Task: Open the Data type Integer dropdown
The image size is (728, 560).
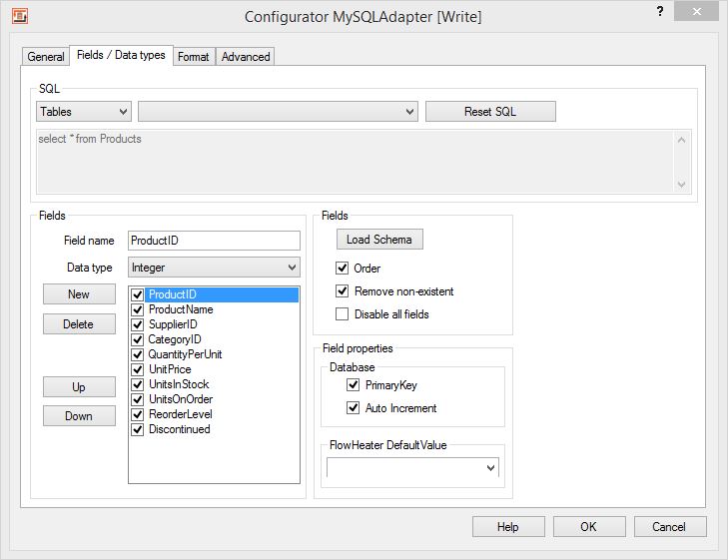Action: tap(214, 268)
